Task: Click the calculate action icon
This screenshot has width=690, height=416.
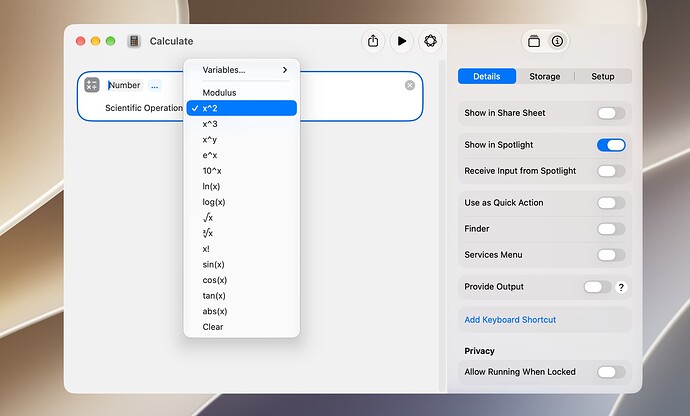Action: click(92, 85)
